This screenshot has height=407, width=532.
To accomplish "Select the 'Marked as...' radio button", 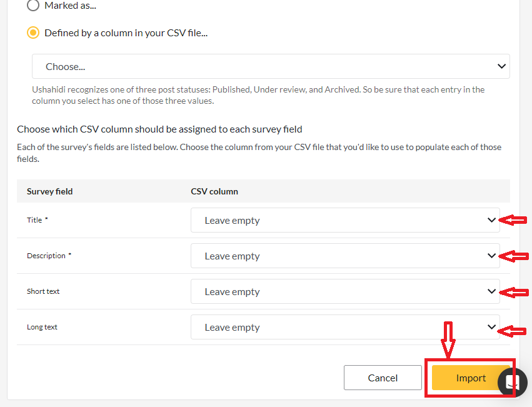I will (31, 6).
